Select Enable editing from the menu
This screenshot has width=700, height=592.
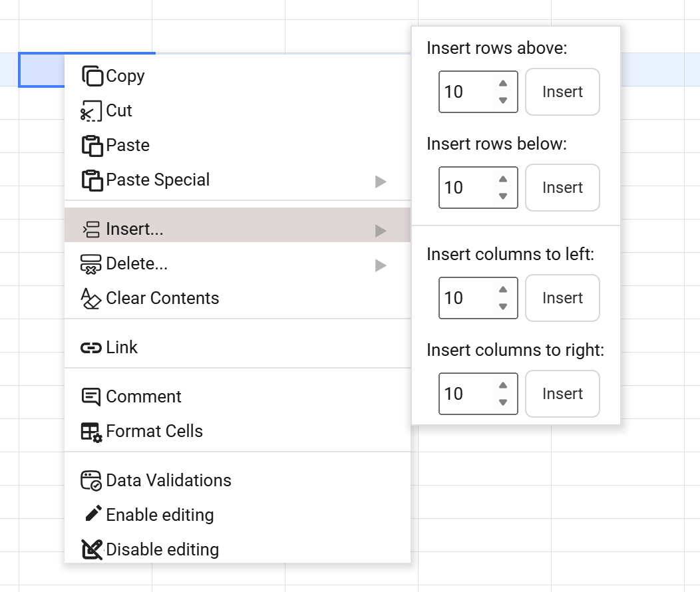coord(160,515)
